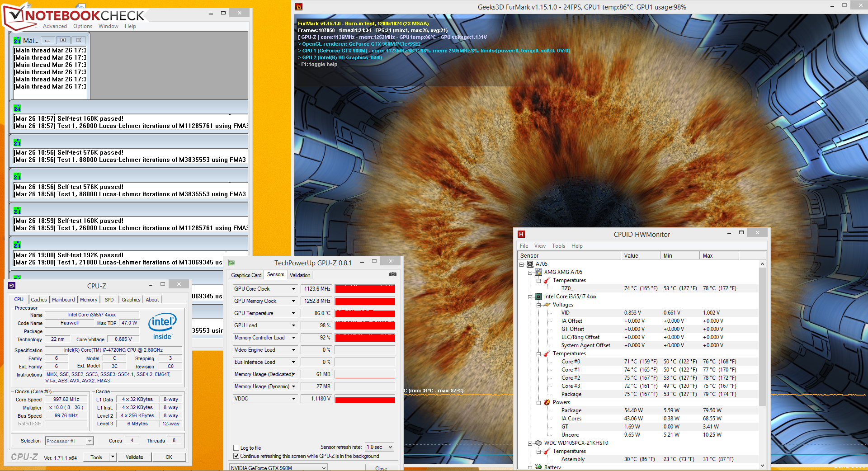Click the thermometer icon under XMG XMG A705
The height and width of the screenshot is (471, 868).
point(547,280)
